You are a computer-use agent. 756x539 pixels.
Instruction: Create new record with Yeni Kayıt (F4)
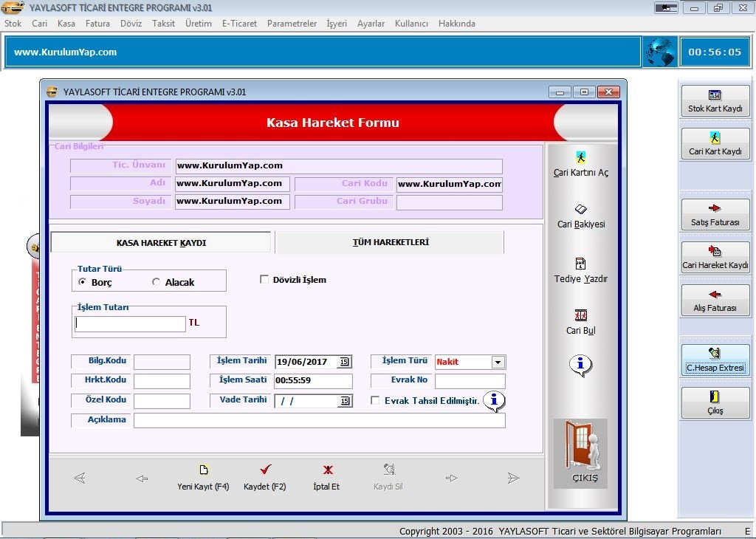(x=203, y=478)
